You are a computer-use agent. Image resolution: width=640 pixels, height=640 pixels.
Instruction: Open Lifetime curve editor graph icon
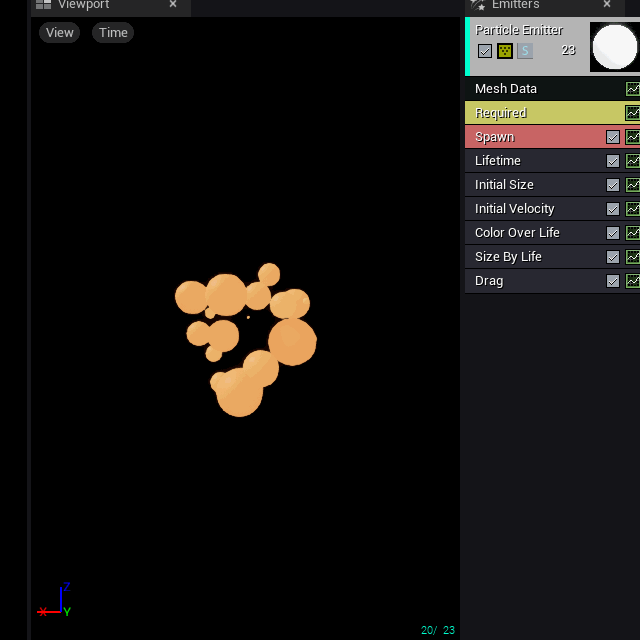pyautogui.click(x=633, y=161)
